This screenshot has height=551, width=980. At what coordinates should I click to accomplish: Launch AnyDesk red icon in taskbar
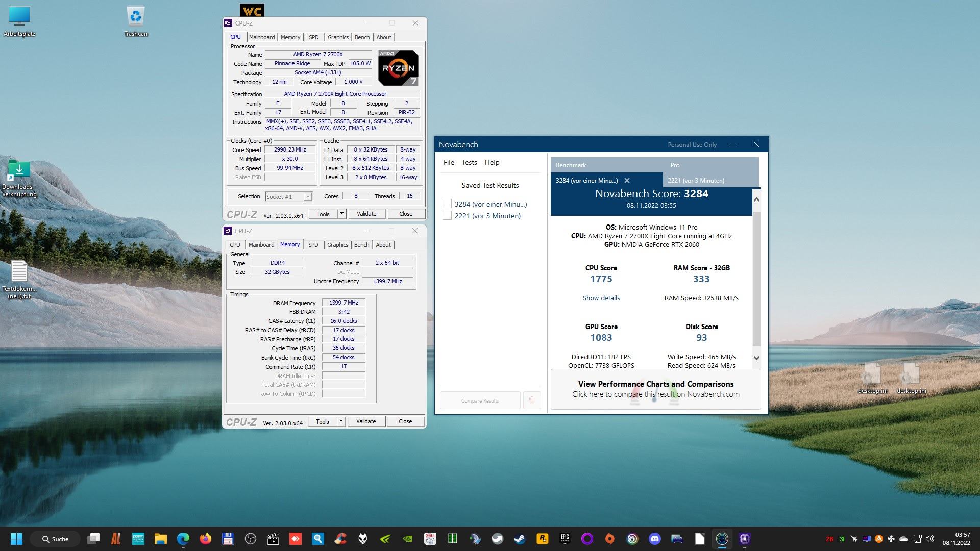click(296, 539)
